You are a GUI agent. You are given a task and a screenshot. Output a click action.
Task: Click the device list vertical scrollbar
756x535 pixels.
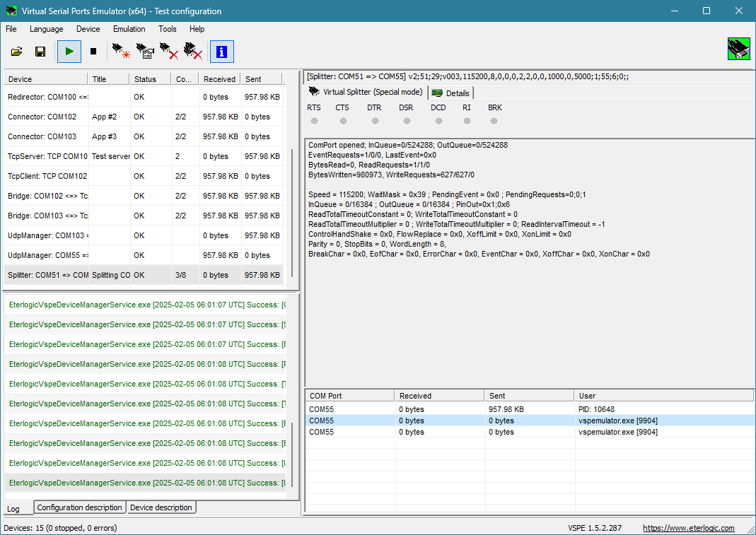[292, 212]
